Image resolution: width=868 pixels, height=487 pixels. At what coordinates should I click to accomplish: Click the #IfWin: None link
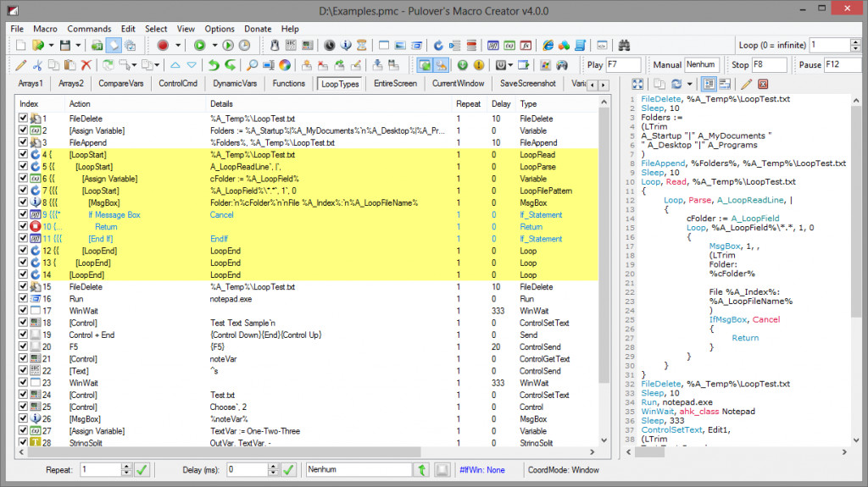pos(482,470)
